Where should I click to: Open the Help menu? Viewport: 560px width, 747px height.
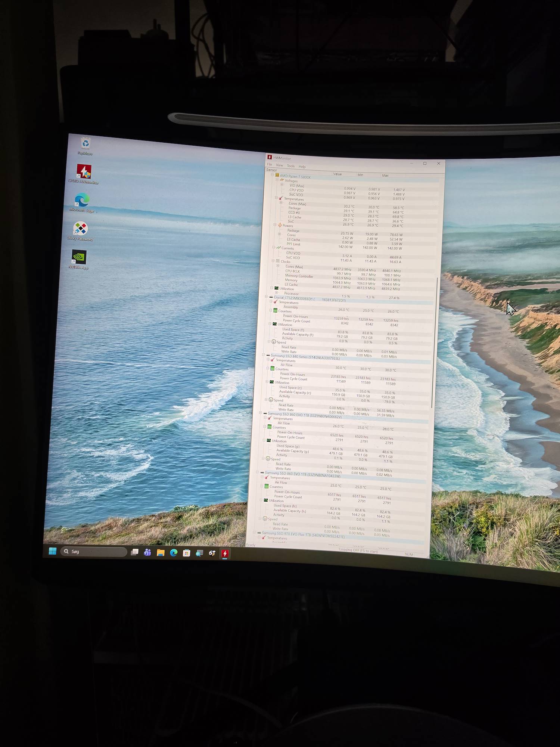[302, 167]
